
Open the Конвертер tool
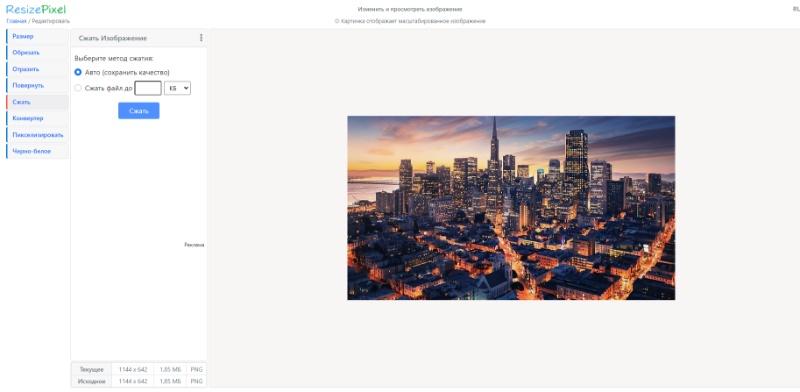pos(37,118)
